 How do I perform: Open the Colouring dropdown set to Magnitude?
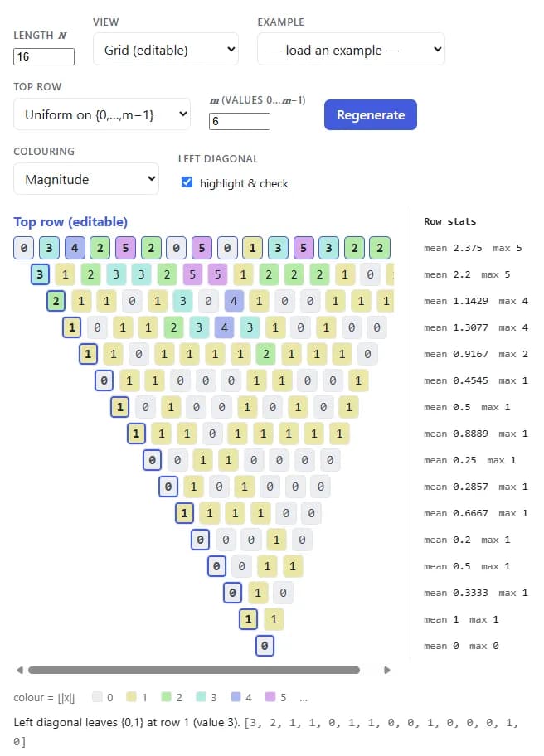pyautogui.click(x=86, y=179)
